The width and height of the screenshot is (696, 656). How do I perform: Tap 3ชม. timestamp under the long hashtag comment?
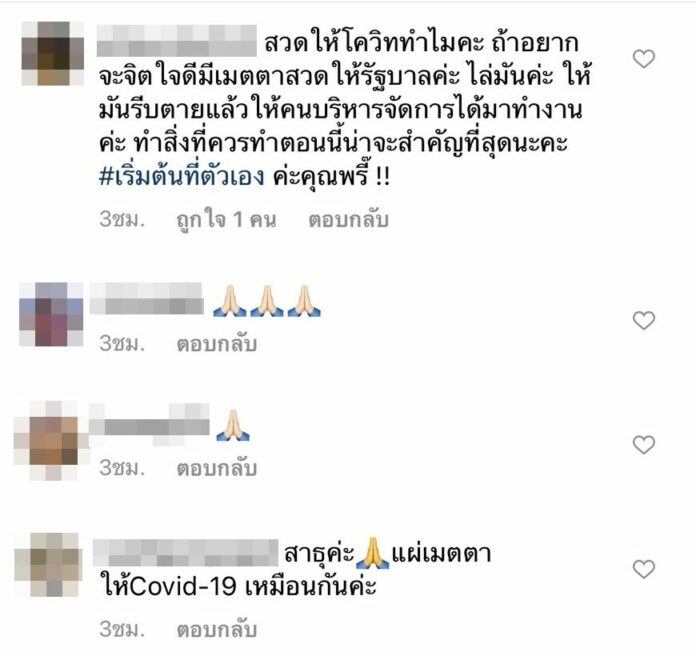122,219
